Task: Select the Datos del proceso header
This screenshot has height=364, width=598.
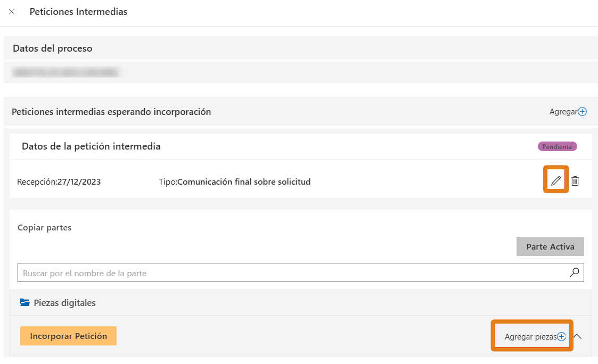Action: point(53,48)
